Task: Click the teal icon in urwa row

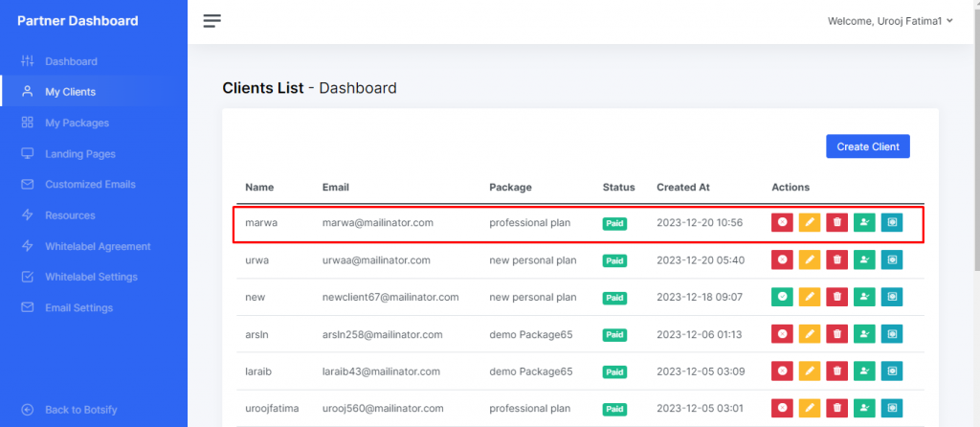Action: click(x=892, y=259)
